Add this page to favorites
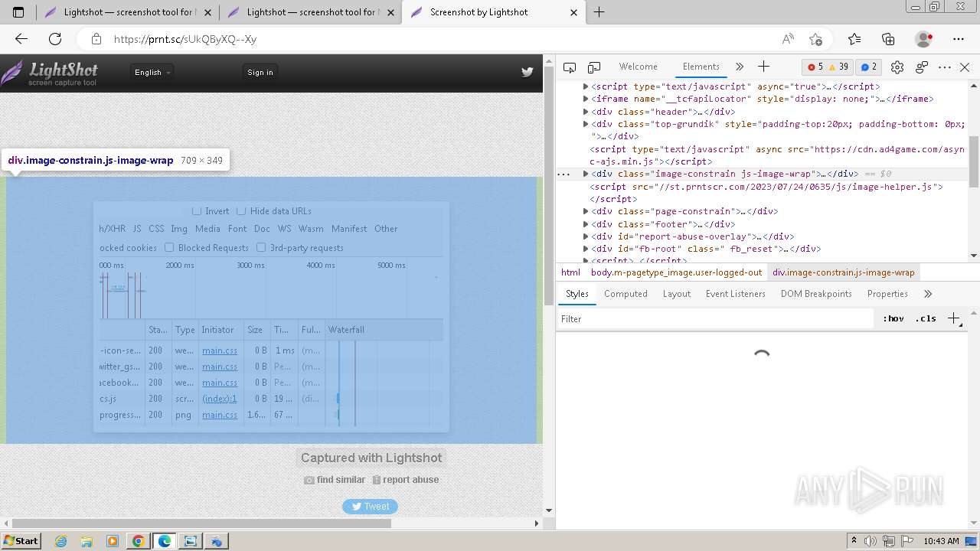The width and height of the screenshot is (980, 551). pos(815,39)
